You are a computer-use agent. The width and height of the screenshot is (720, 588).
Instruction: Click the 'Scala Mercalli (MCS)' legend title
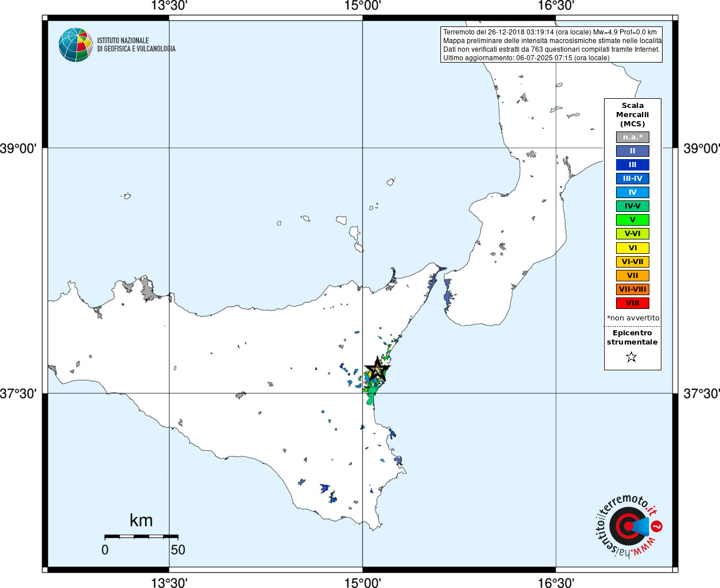(x=633, y=115)
